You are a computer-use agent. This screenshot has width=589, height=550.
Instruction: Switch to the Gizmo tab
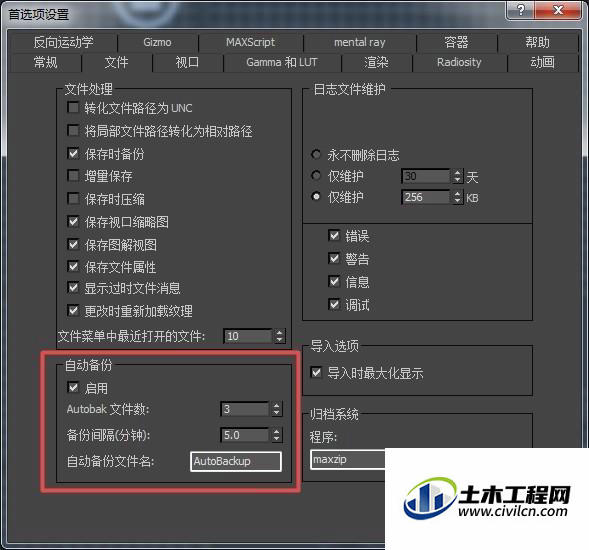pos(157,42)
